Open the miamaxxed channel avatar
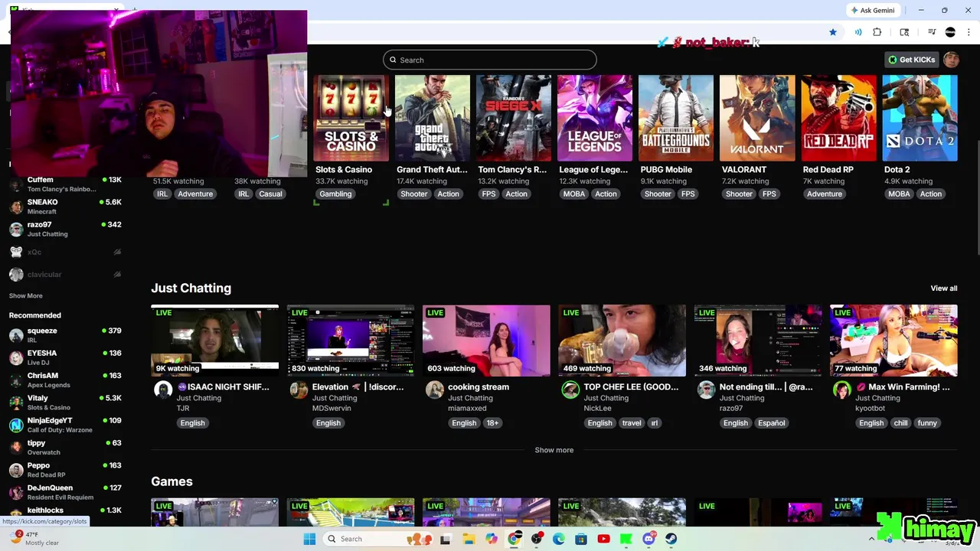This screenshot has width=980, height=551. (435, 390)
